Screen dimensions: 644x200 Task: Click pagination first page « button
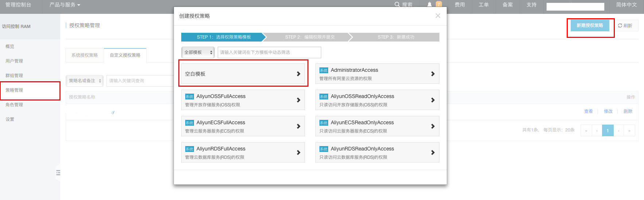[586, 130]
